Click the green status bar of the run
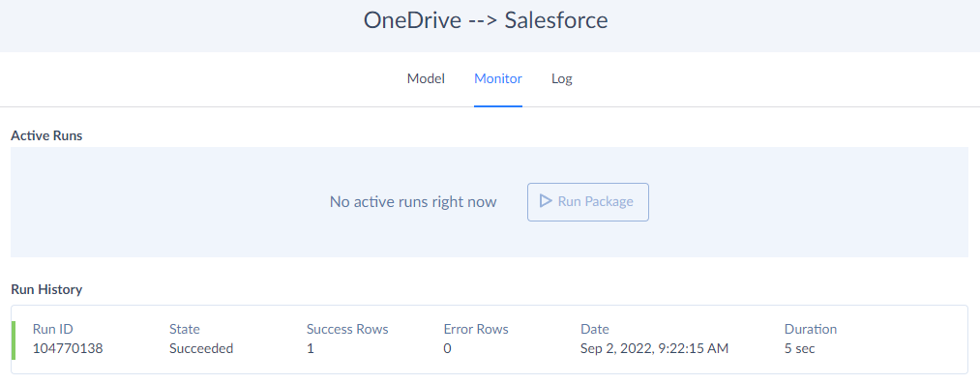The height and width of the screenshot is (384, 980). [14, 340]
